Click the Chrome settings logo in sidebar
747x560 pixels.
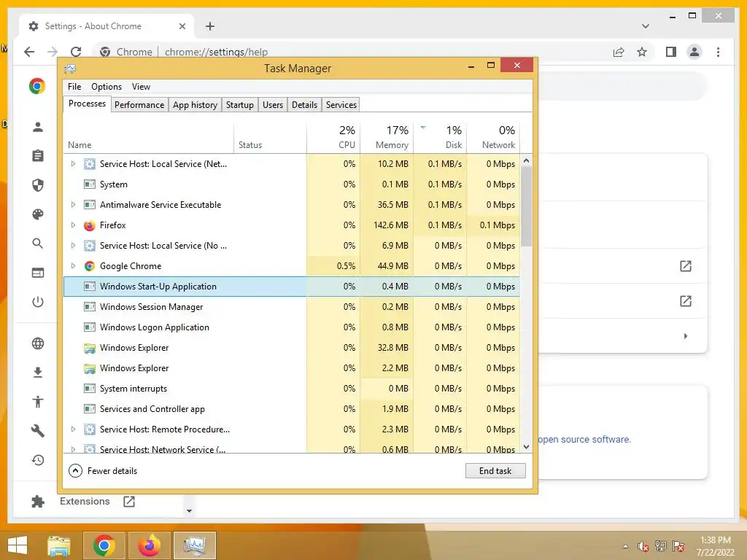click(37, 86)
